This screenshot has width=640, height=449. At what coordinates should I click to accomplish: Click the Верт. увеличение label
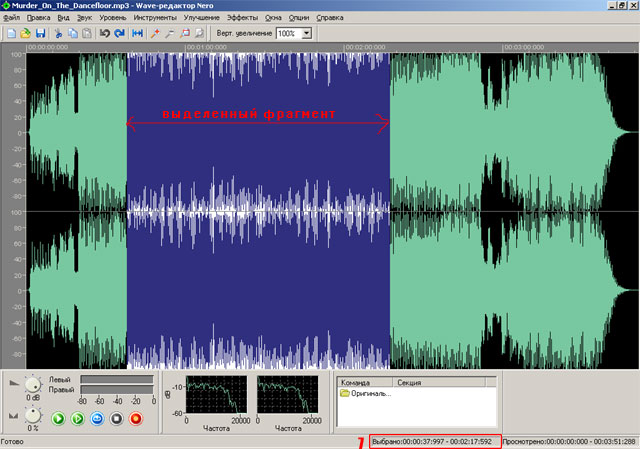(x=244, y=33)
